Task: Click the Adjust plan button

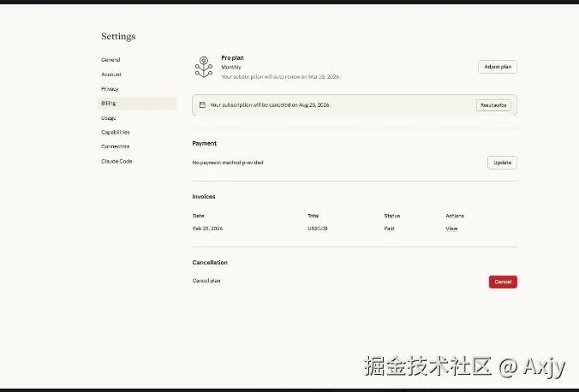Action: (x=498, y=67)
